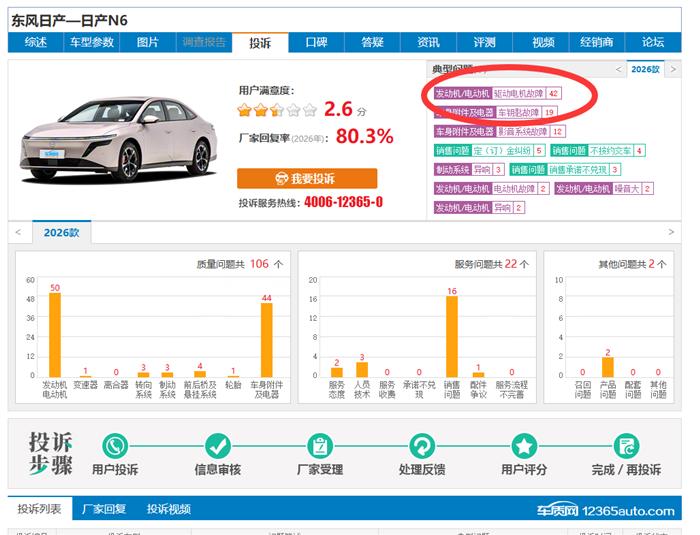Click the Nissan N6 car image
Image resolution: width=700 pixels, height=535 pixels.
[119, 140]
